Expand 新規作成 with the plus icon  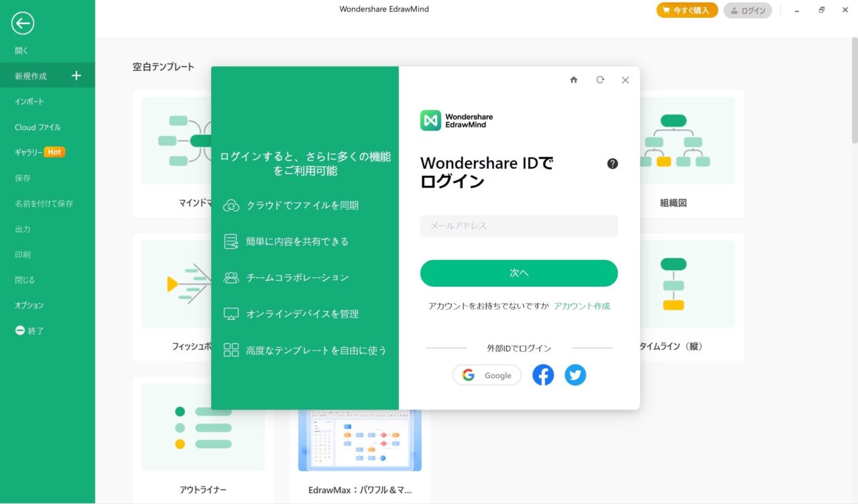(x=76, y=76)
